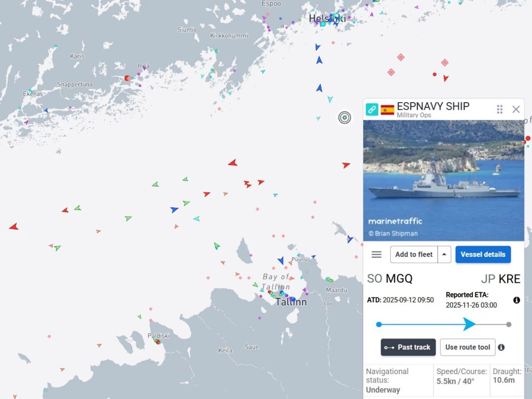Click the ESPNAVY warship photo thumbnail
532x399 pixels.
tap(443, 180)
